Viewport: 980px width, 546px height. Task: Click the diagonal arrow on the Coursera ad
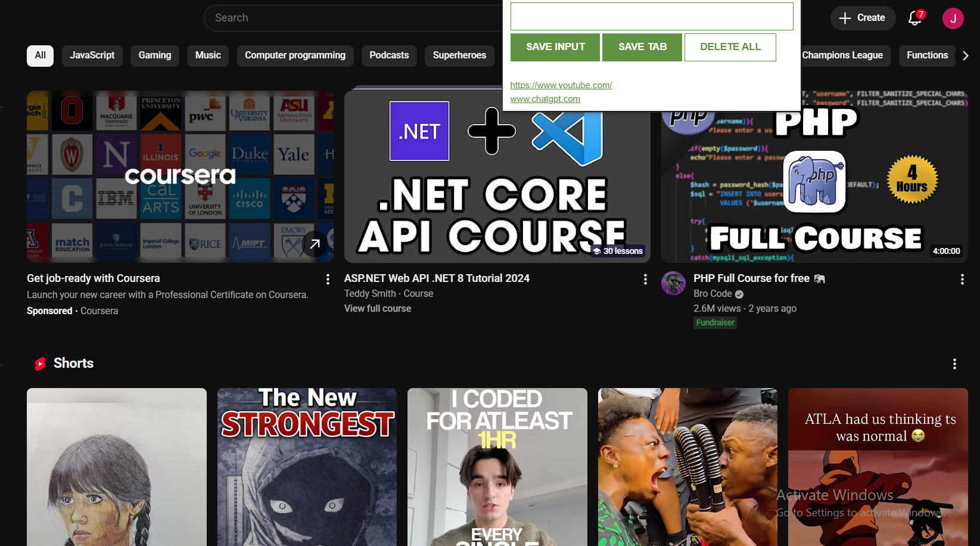(314, 243)
